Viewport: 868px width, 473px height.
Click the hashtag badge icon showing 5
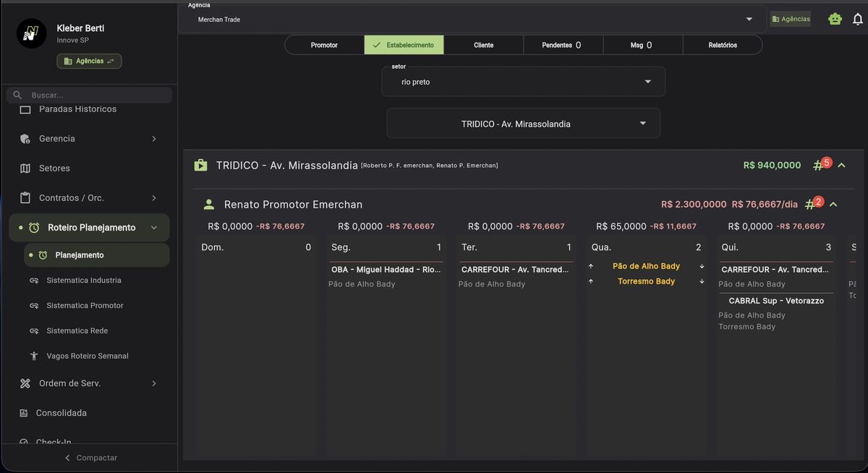coord(818,164)
